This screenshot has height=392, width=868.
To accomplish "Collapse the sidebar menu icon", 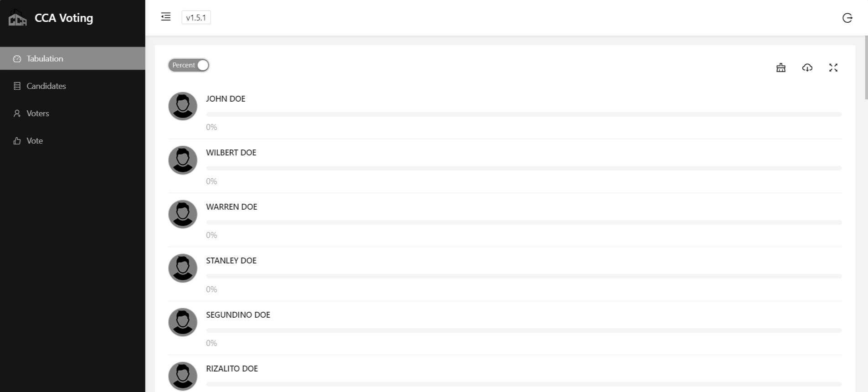I will 166,17.
